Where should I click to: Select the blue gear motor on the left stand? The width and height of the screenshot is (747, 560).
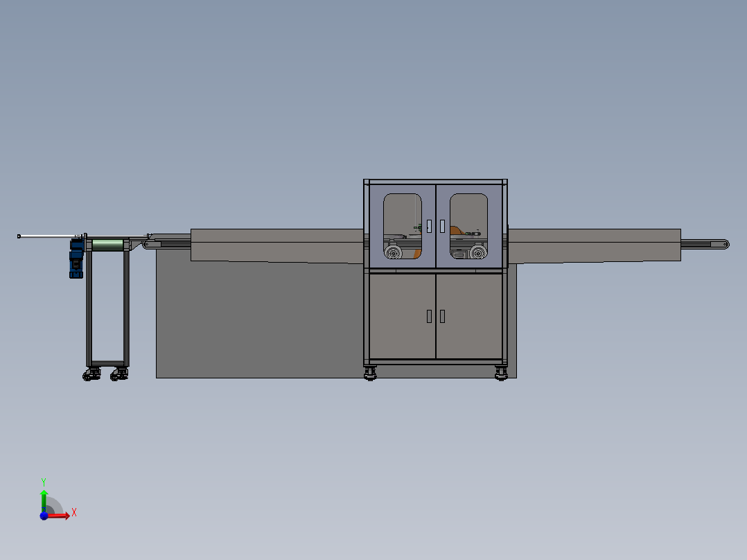point(76,258)
